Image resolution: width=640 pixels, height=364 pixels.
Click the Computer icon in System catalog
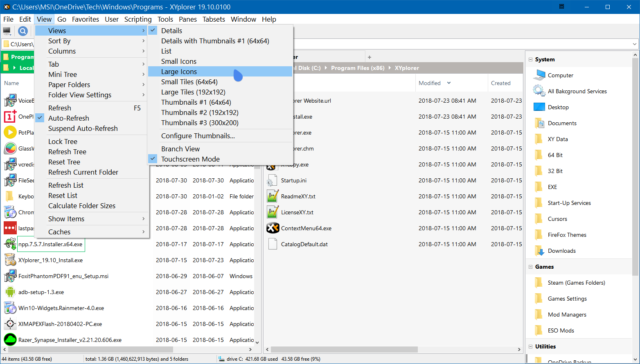(x=539, y=75)
